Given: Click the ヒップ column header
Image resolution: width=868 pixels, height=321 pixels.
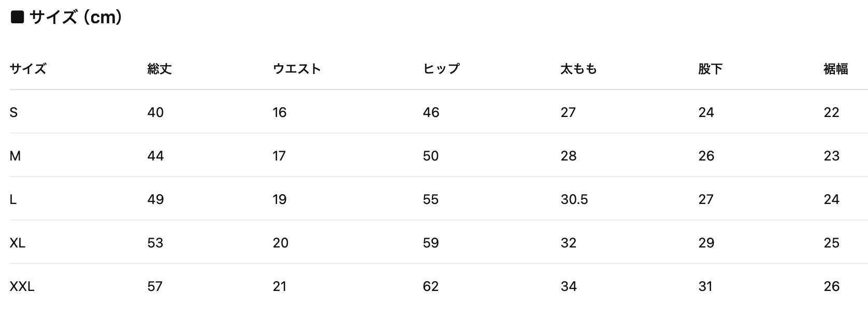Looking at the screenshot, I should (441, 69).
